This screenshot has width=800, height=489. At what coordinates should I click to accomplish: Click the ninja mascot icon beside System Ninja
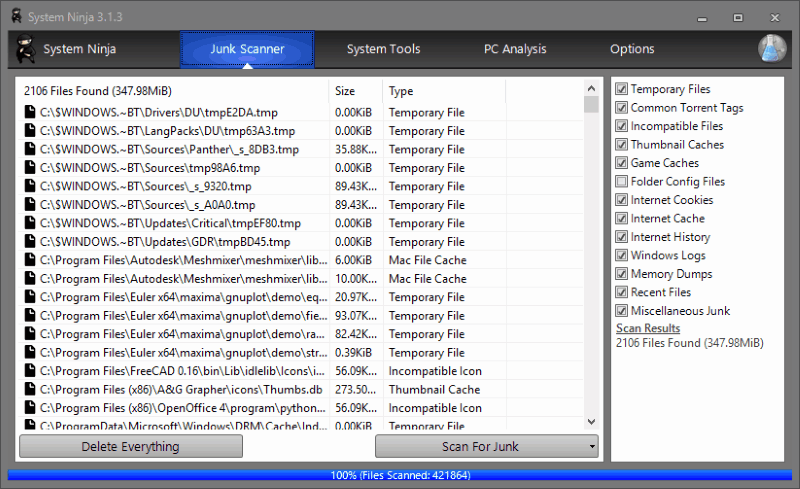point(24,49)
